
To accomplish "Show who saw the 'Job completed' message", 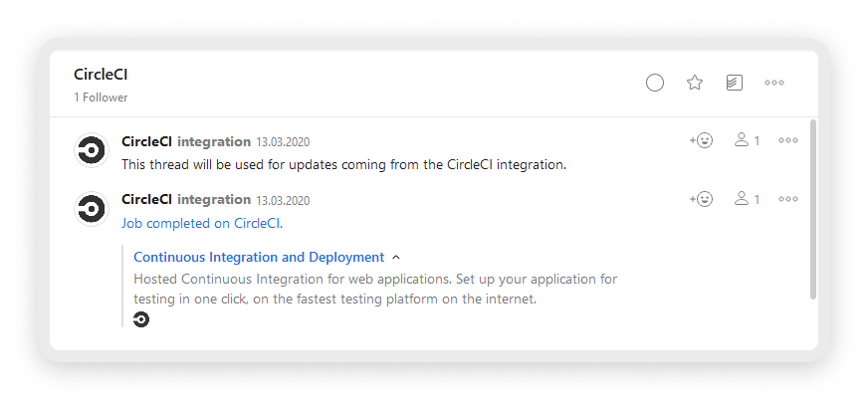I will [x=747, y=199].
